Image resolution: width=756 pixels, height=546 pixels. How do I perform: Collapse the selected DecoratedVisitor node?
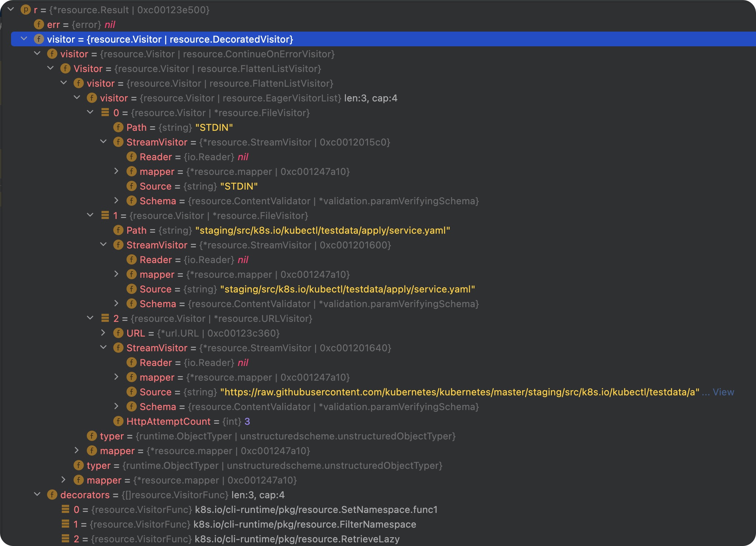click(x=24, y=39)
